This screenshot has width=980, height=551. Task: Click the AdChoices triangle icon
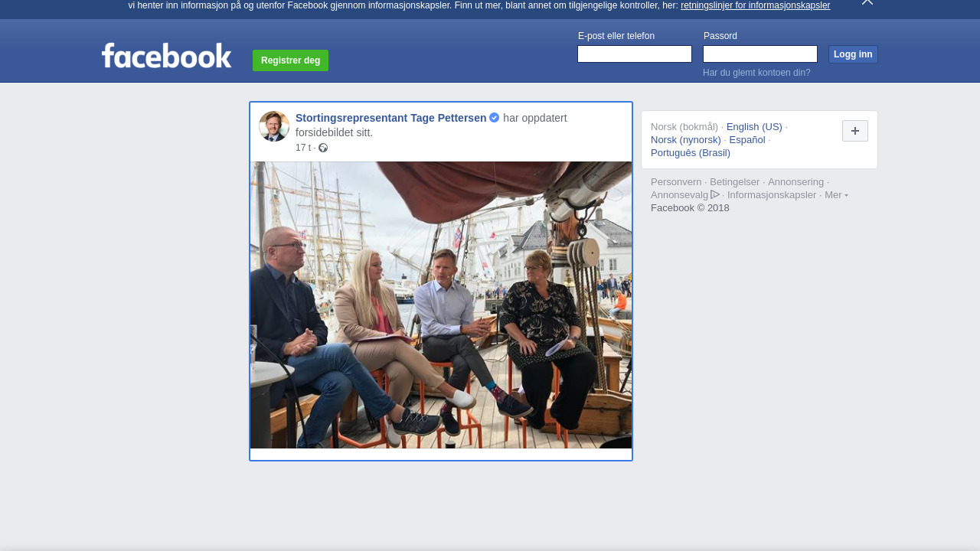[715, 194]
